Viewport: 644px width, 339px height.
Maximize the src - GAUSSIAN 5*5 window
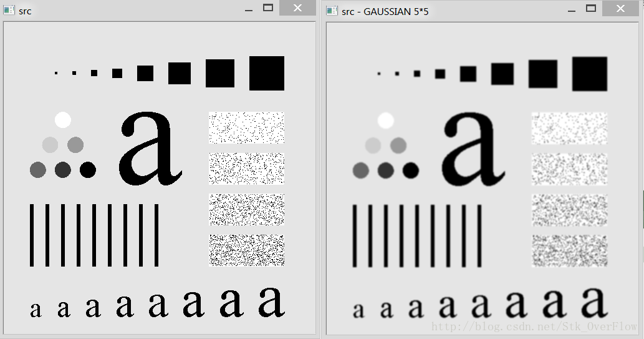(x=591, y=8)
